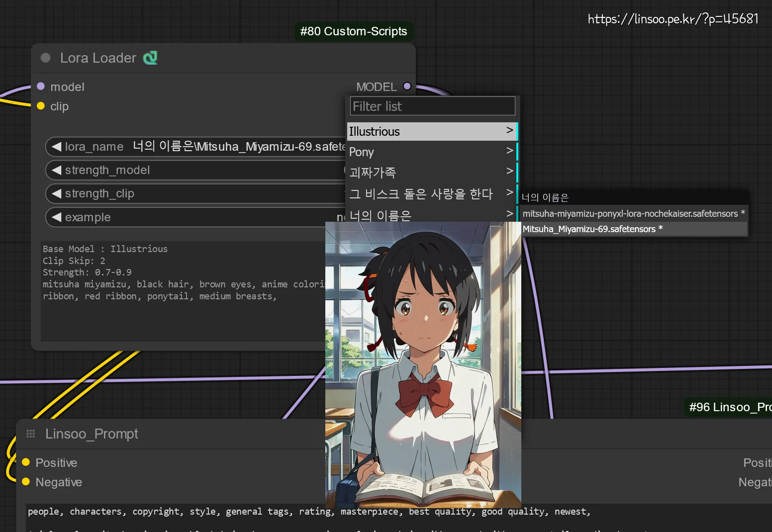Expand the Illustrious submenu
Viewport: 772px width, 532px height.
click(432, 131)
